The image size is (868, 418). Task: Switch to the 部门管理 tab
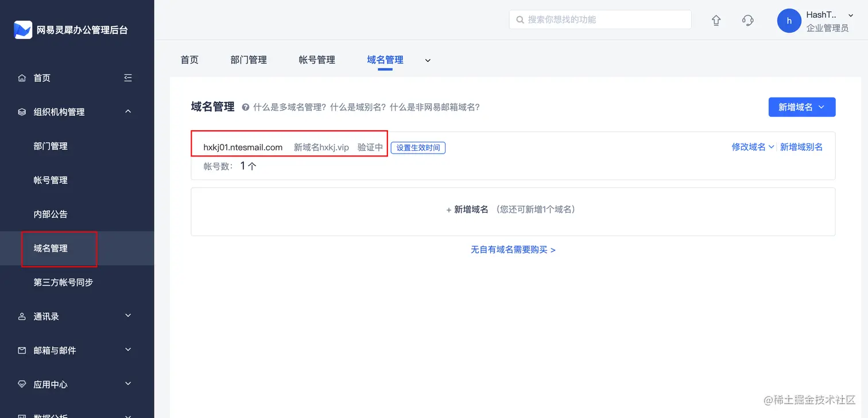[x=249, y=60]
